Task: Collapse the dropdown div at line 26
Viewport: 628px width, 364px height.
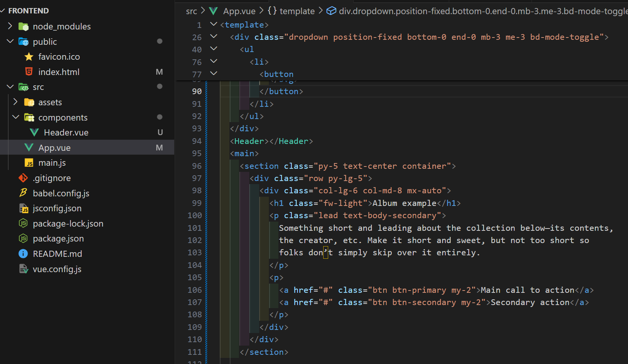Action: pos(213,37)
